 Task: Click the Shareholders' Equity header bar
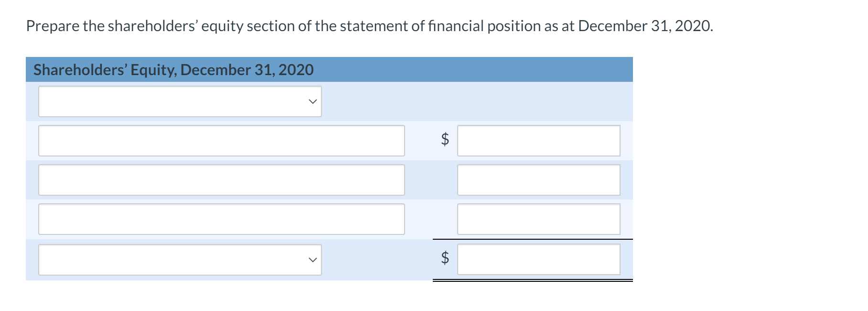(330, 69)
